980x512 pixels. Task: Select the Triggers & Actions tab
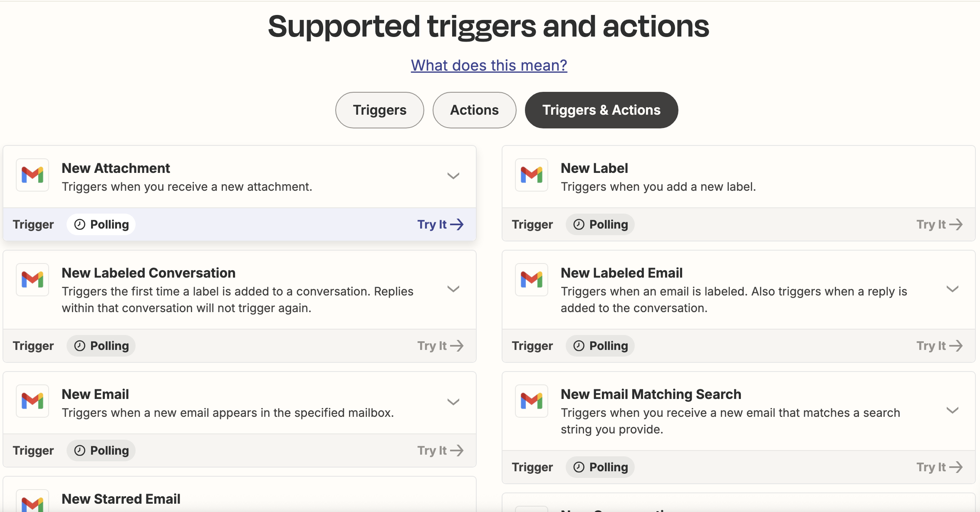click(x=601, y=110)
